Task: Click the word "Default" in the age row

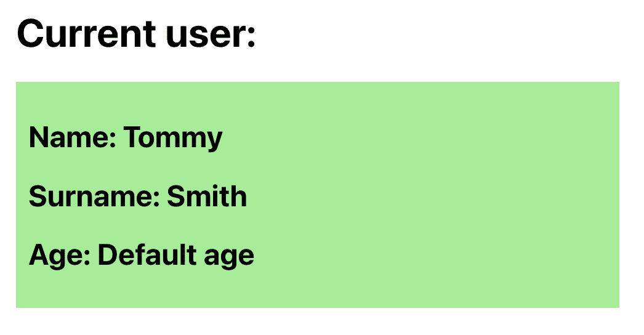Action: 147,255
